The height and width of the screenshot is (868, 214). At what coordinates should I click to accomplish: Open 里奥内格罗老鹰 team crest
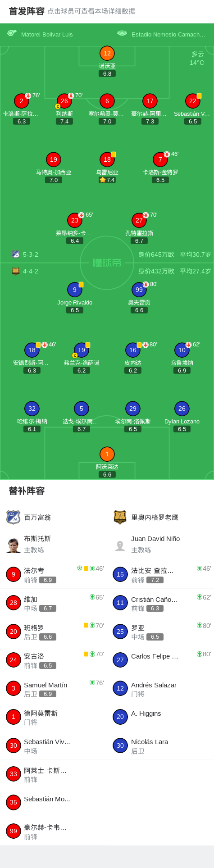[x=120, y=517]
